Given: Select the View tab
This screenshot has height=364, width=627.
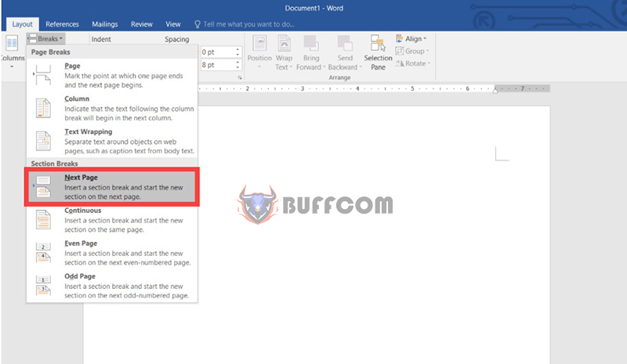Looking at the screenshot, I should [173, 24].
